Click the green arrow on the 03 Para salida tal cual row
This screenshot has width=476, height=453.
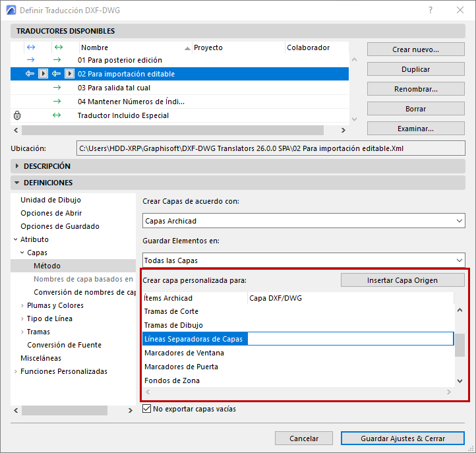coord(57,88)
